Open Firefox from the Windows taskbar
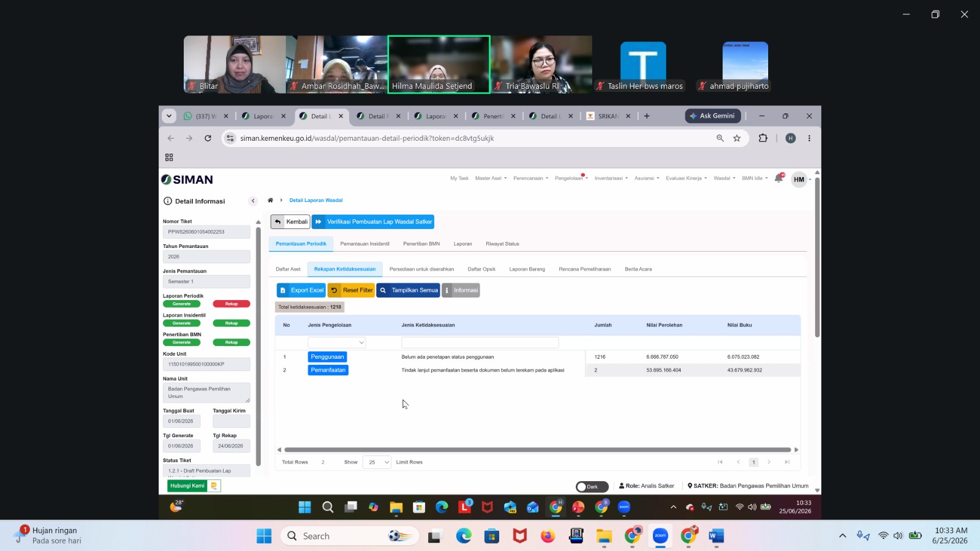The height and width of the screenshot is (551, 980). [x=548, y=536]
